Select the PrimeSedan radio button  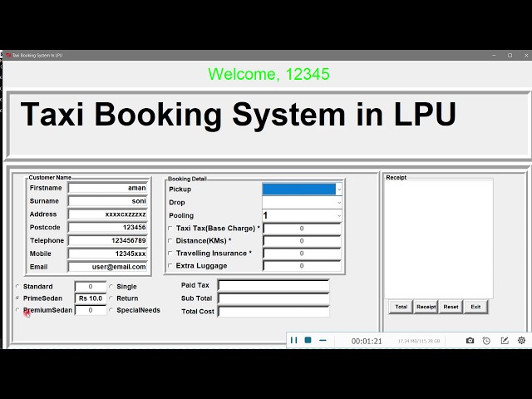pos(17,298)
